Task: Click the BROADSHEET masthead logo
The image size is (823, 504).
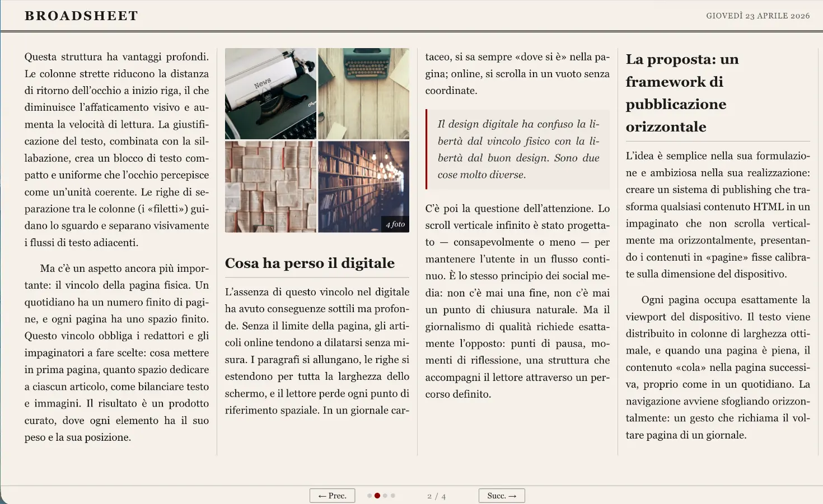Action: (81, 16)
